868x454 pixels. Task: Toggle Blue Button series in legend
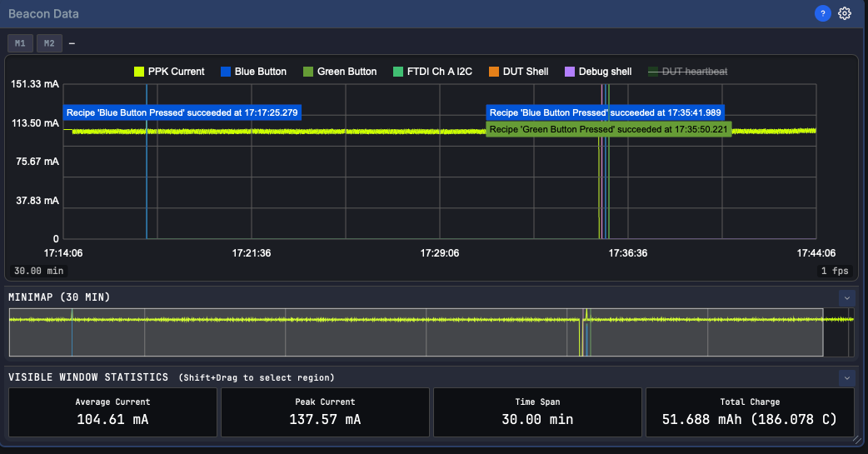click(x=253, y=72)
